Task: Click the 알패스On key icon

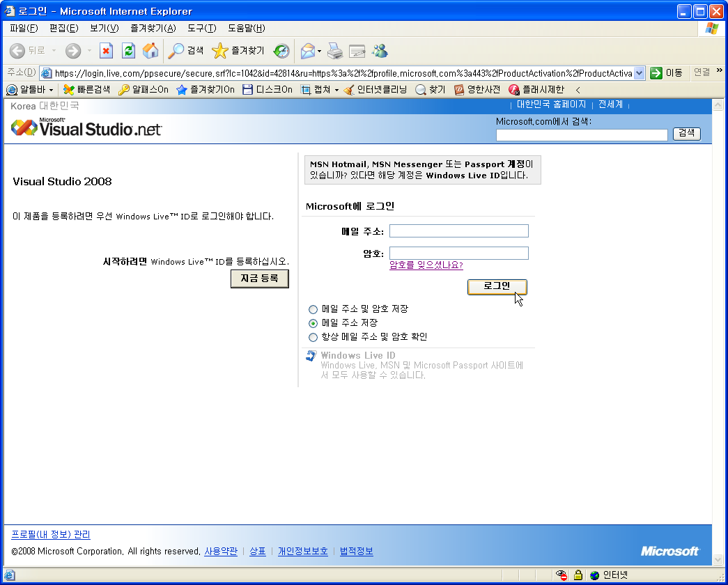Action: [x=143, y=90]
